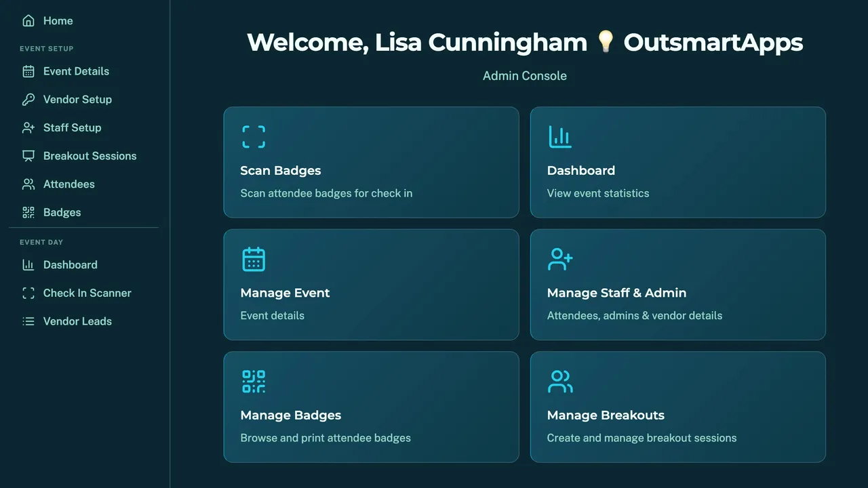Click the "Welcome, Lisa Cunningham" heading
Image resolution: width=868 pixels, height=488 pixels.
pyautogui.click(x=417, y=43)
